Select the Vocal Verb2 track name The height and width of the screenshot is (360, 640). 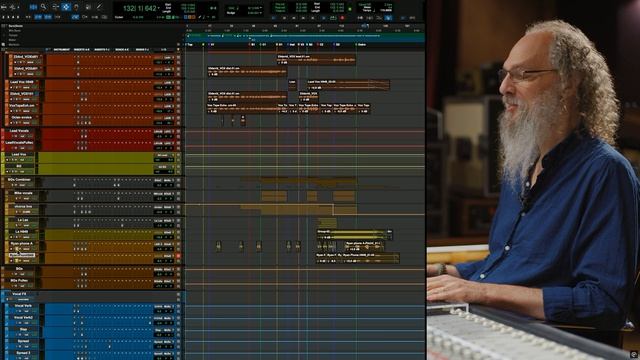(23, 318)
